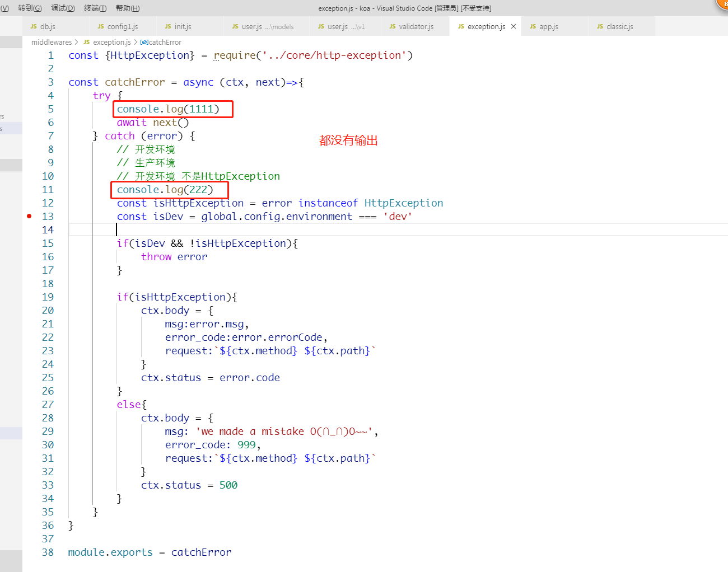Open the 终端(T) menu
Viewport: 728px width, 572px height.
pyautogui.click(x=95, y=8)
